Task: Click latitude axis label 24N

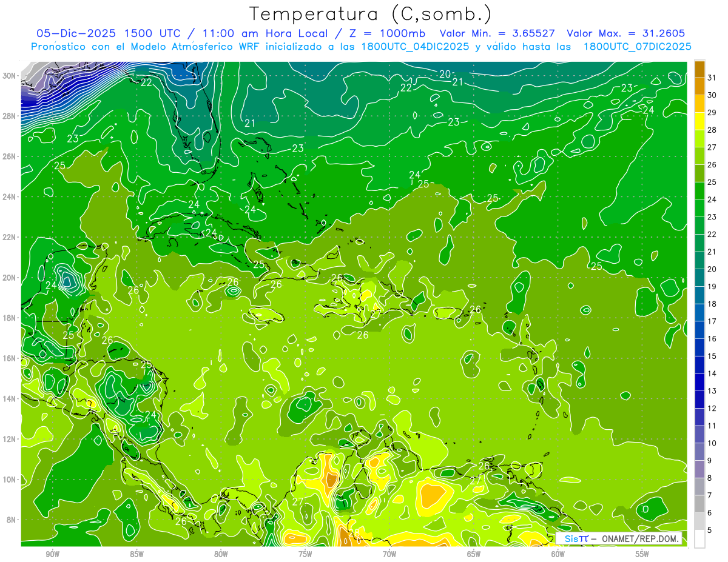Action: point(9,197)
